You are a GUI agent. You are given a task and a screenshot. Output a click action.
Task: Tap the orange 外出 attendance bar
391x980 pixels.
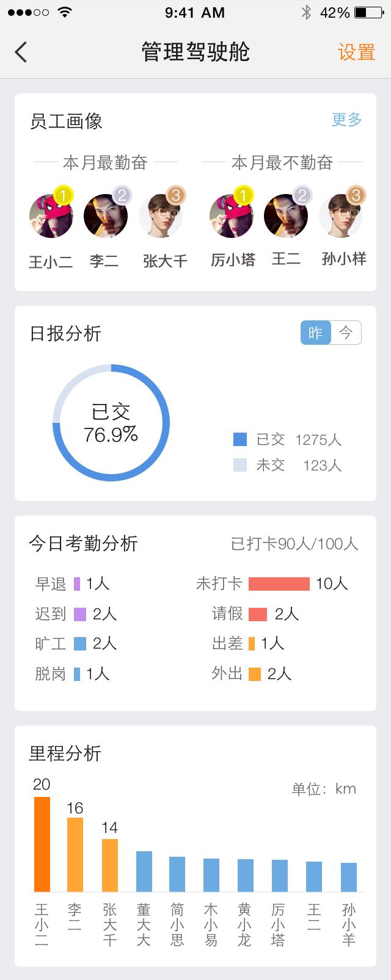(x=255, y=674)
